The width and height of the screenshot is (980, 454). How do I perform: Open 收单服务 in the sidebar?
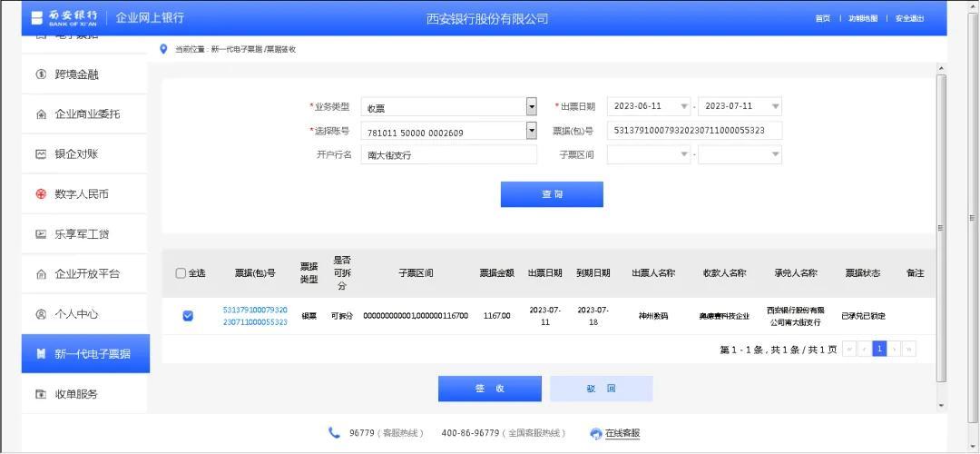tap(85, 394)
